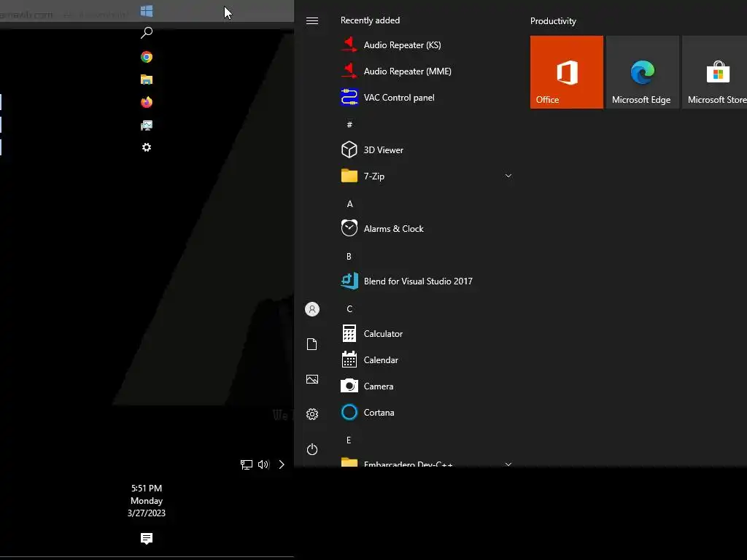Open the Microsoft Store tile
This screenshot has height=560, width=747.
715,72
